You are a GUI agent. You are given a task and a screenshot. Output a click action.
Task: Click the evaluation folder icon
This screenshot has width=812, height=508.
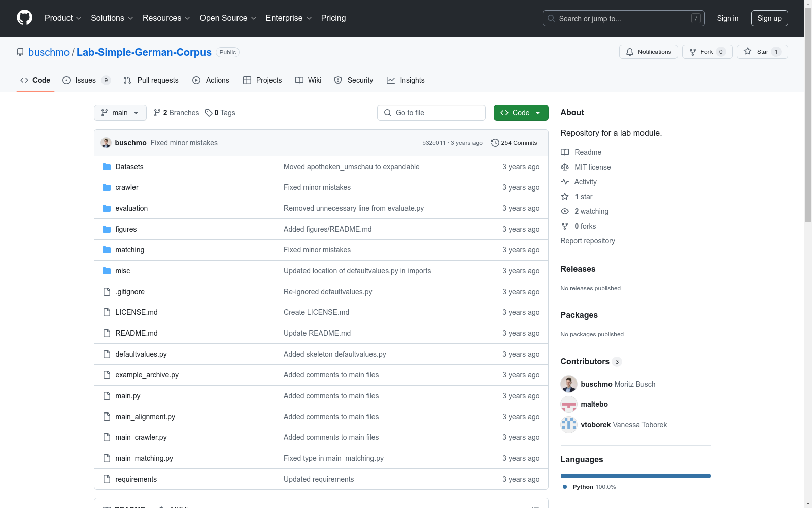(107, 208)
